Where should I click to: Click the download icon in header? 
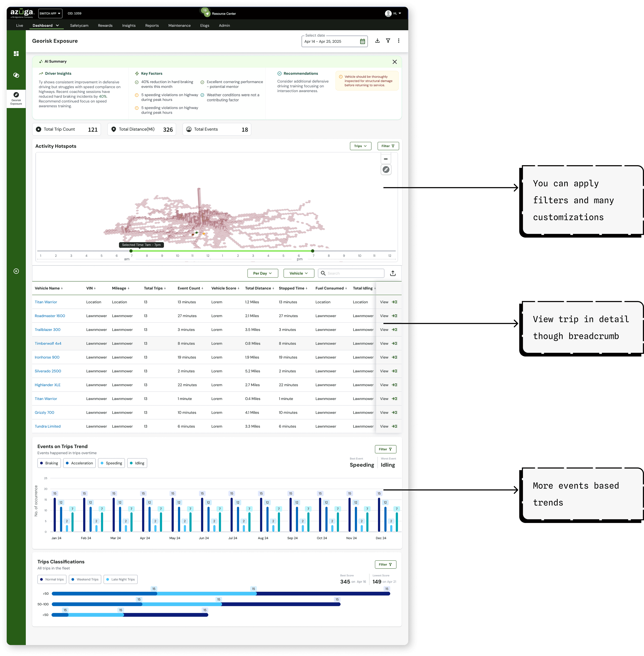377,41
